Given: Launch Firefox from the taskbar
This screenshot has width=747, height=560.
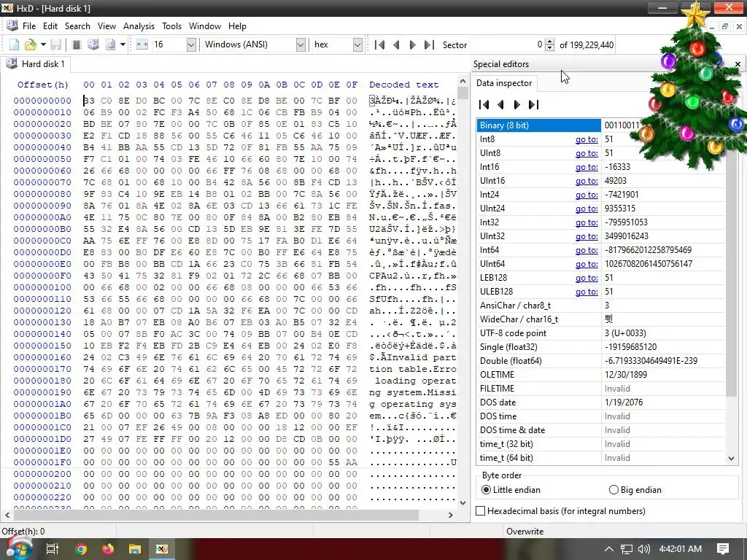Looking at the screenshot, I should click(108, 549).
